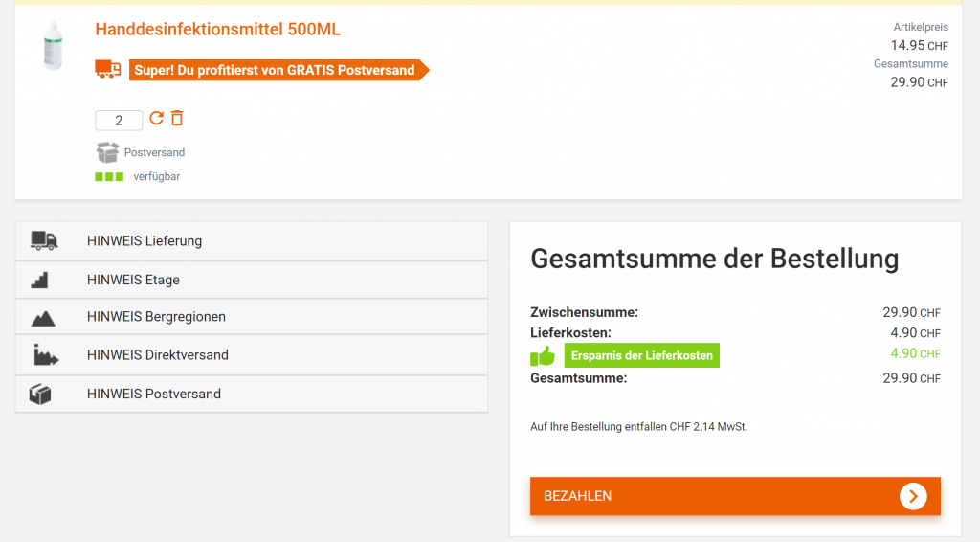Image resolution: width=980 pixels, height=542 pixels.
Task: Click the orange delivery truck icon
Action: (x=108, y=69)
